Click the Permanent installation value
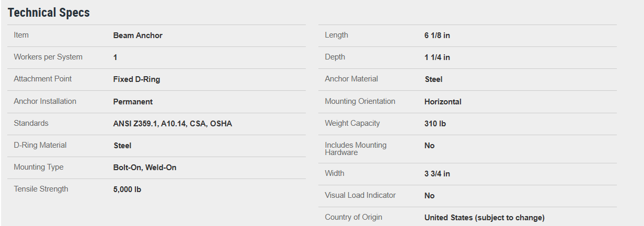Viewport: 644px width, 226px height. (x=133, y=102)
